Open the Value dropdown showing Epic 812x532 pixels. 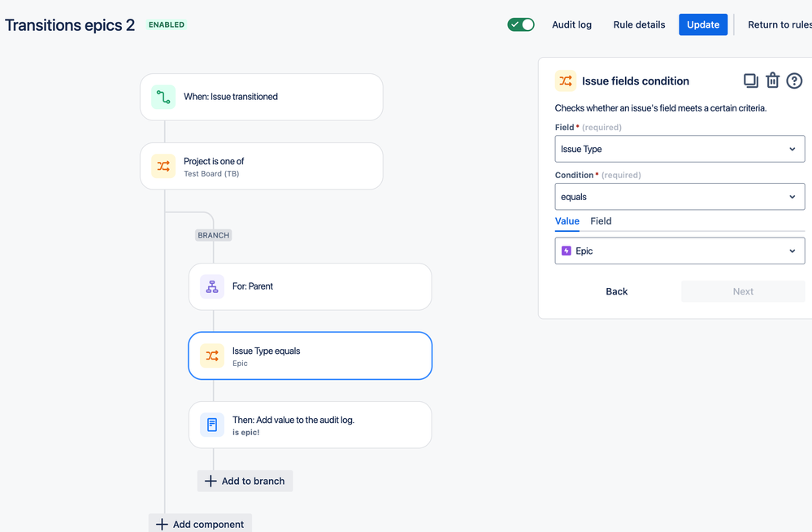tap(680, 251)
